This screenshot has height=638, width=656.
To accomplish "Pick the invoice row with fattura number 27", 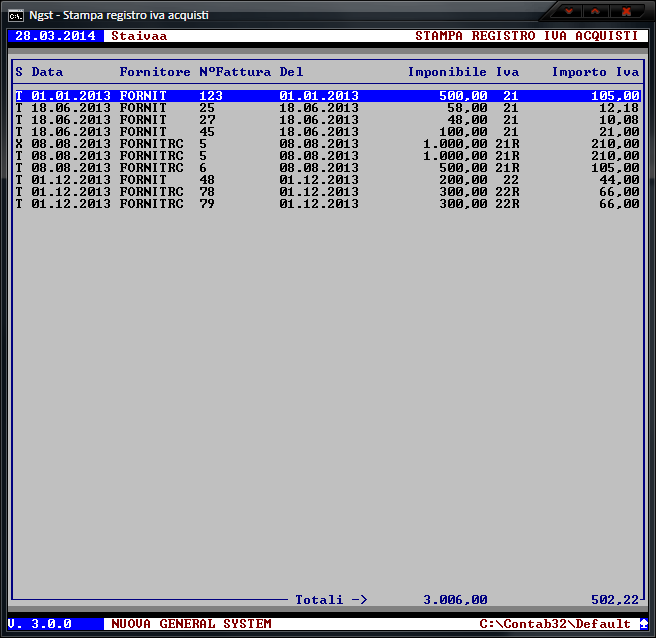I will point(327,120).
